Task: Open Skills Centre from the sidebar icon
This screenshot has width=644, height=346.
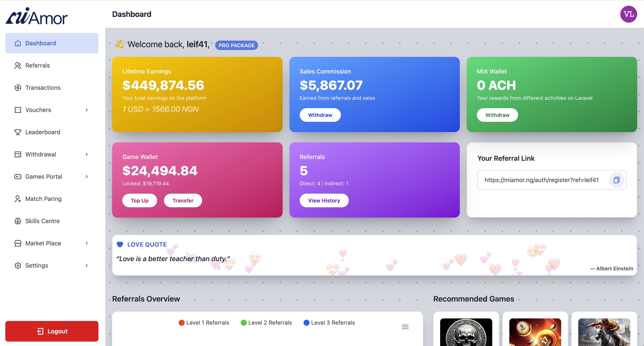Action: tap(18, 221)
